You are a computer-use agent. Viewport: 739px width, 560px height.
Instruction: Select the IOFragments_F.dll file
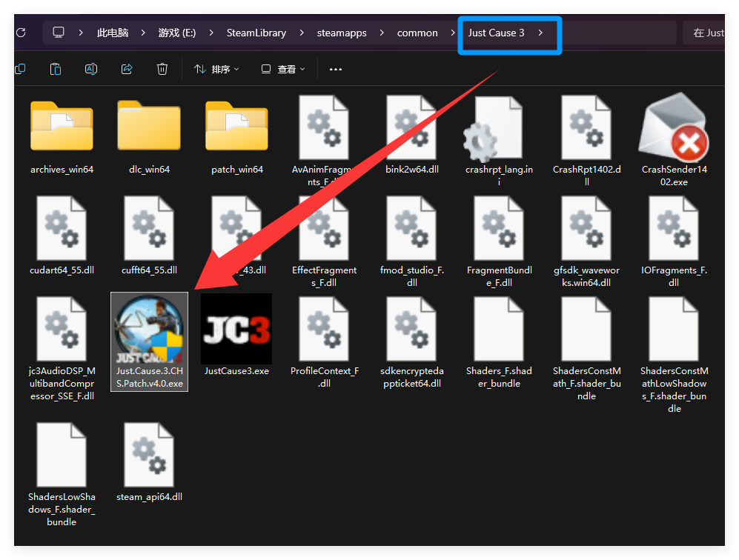(x=674, y=242)
